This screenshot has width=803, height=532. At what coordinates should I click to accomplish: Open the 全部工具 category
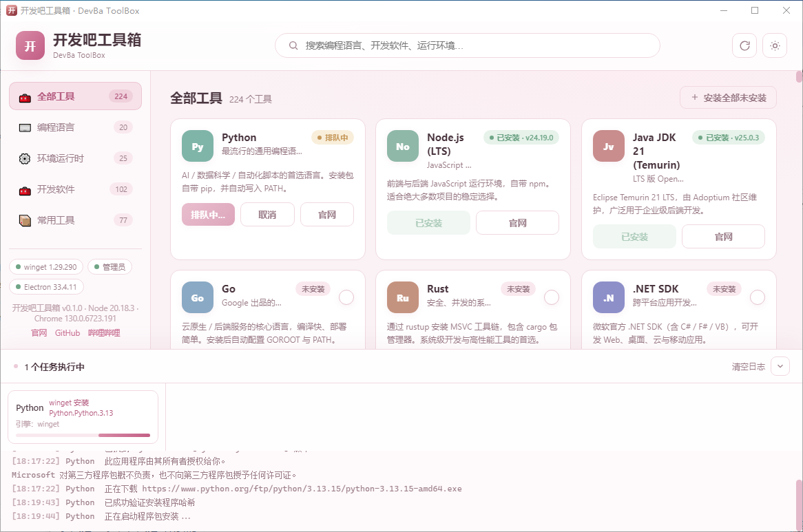(75, 96)
